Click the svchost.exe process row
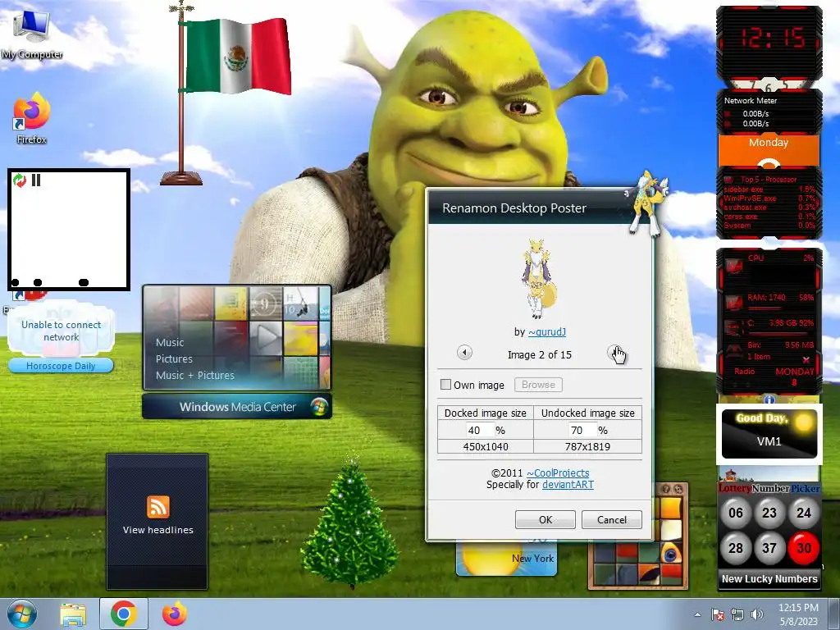 pos(769,208)
